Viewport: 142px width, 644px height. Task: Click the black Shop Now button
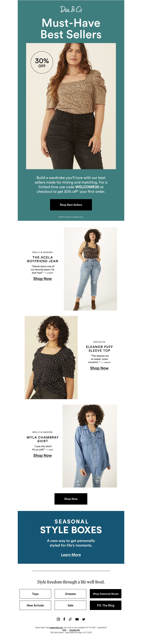[71, 499]
